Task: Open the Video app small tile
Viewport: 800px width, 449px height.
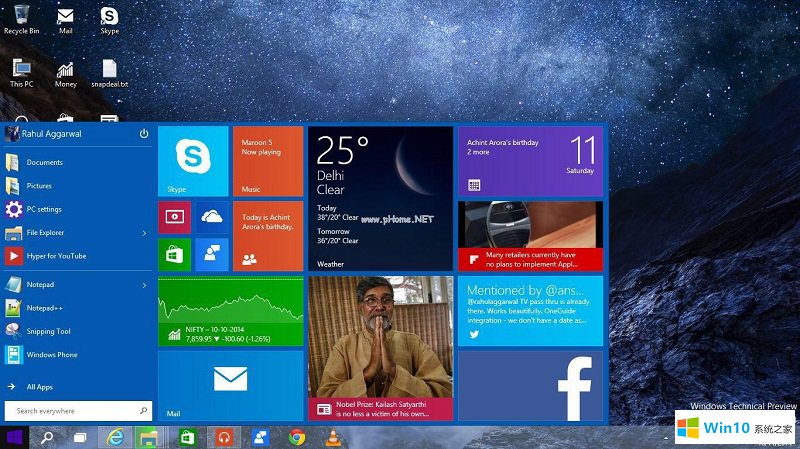Action: [174, 217]
